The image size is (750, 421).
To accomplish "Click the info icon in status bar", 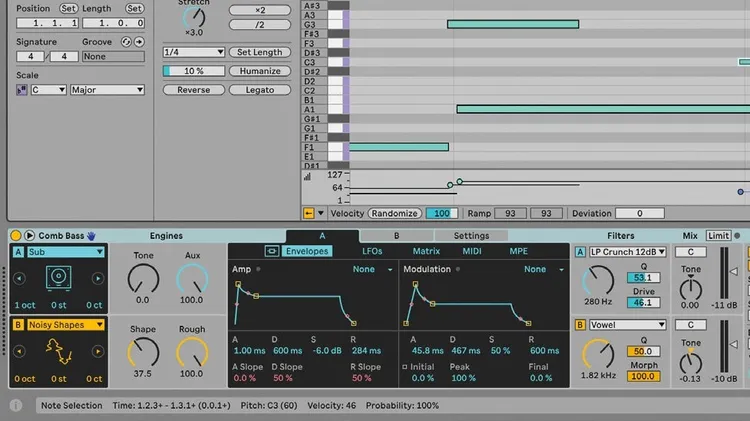I will pyautogui.click(x=16, y=405).
